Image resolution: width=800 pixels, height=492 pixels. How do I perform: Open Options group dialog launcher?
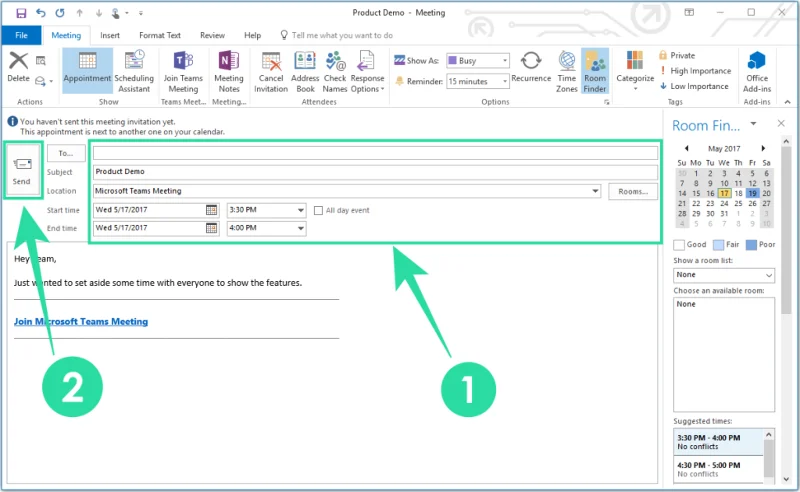pyautogui.click(x=606, y=102)
